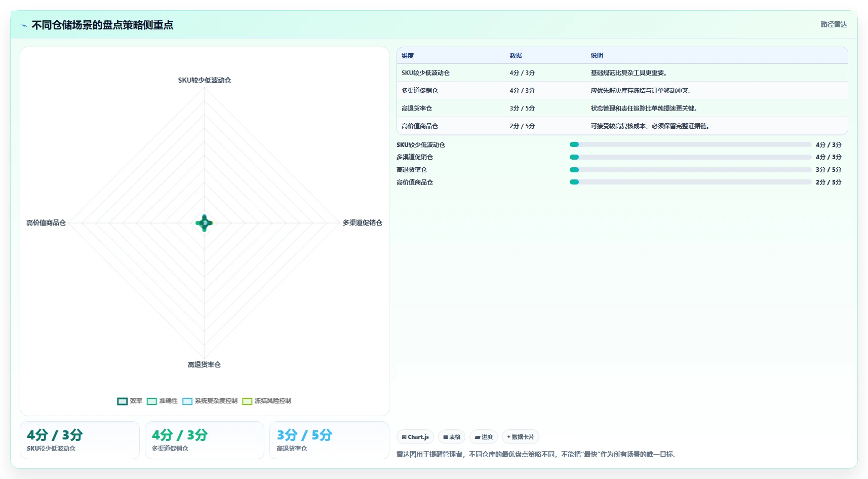
Task: Toggle the 效率 legend swatch
Action: [122, 401]
